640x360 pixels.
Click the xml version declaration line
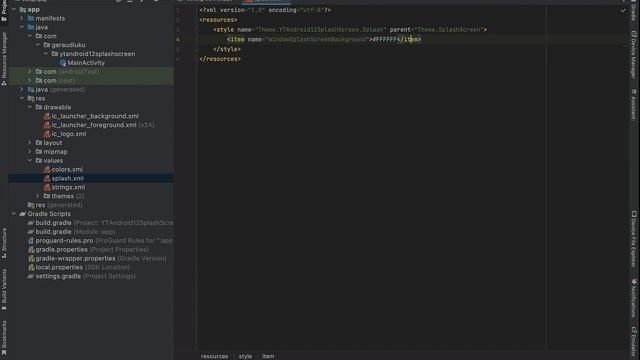point(265,10)
